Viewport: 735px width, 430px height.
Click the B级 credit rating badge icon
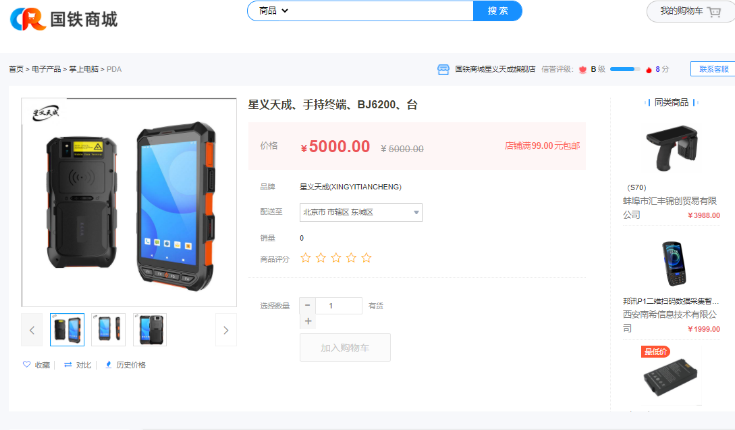click(x=583, y=69)
